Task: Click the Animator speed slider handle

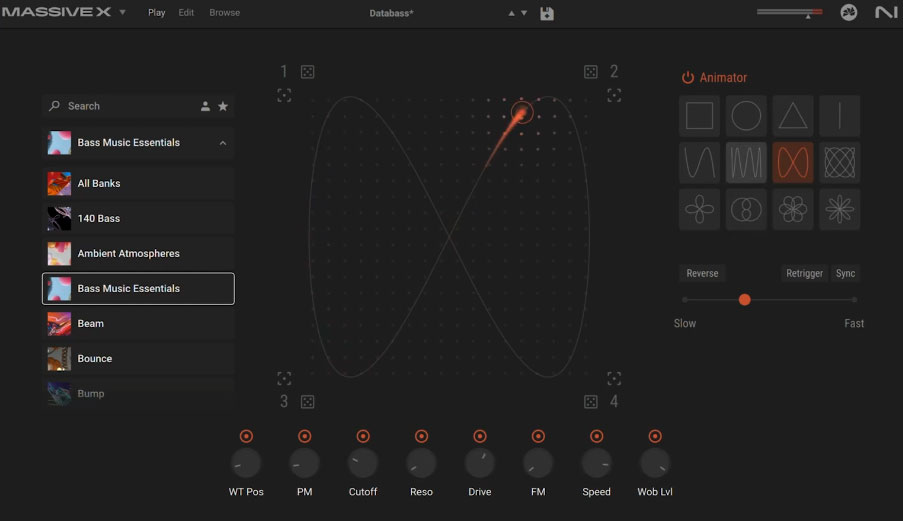Action: pyautogui.click(x=745, y=299)
